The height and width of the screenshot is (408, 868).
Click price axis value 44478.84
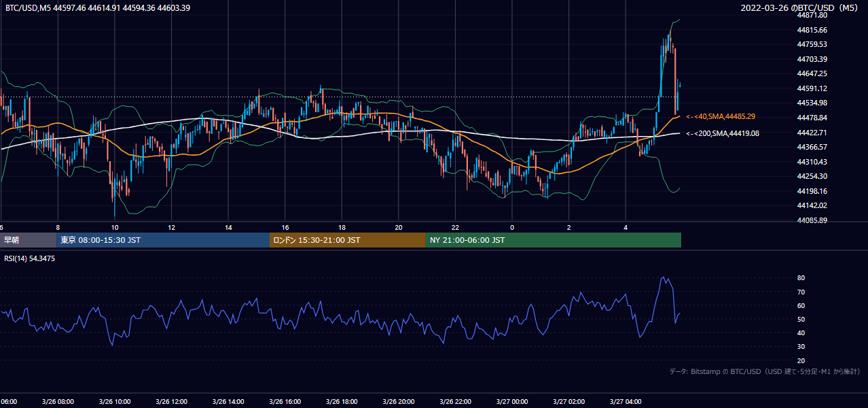pyautogui.click(x=812, y=118)
